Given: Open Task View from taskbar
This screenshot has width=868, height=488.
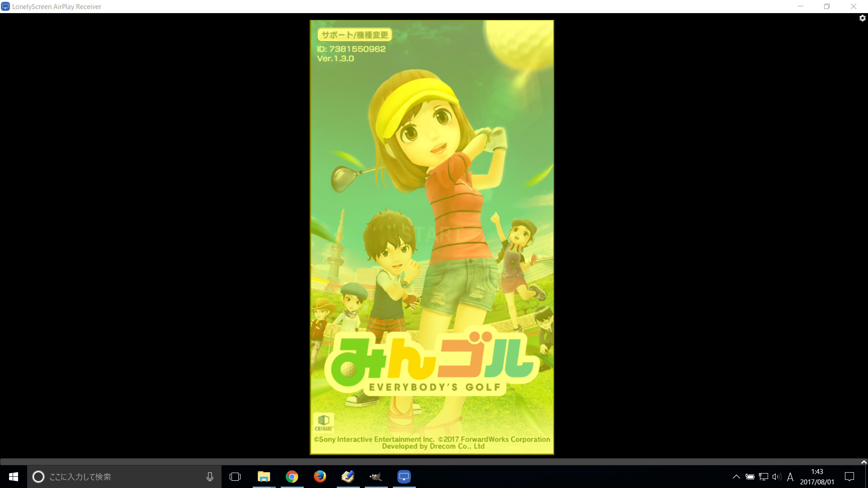Looking at the screenshot, I should tap(235, 477).
